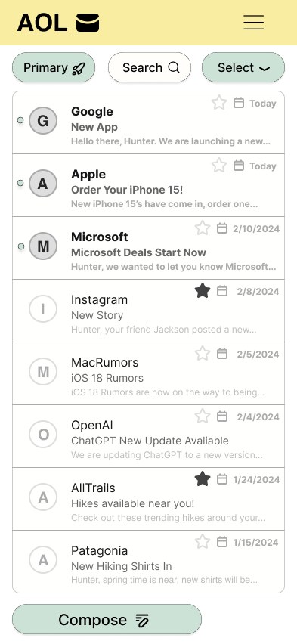Click the Search button
297x644 pixels.
point(150,67)
